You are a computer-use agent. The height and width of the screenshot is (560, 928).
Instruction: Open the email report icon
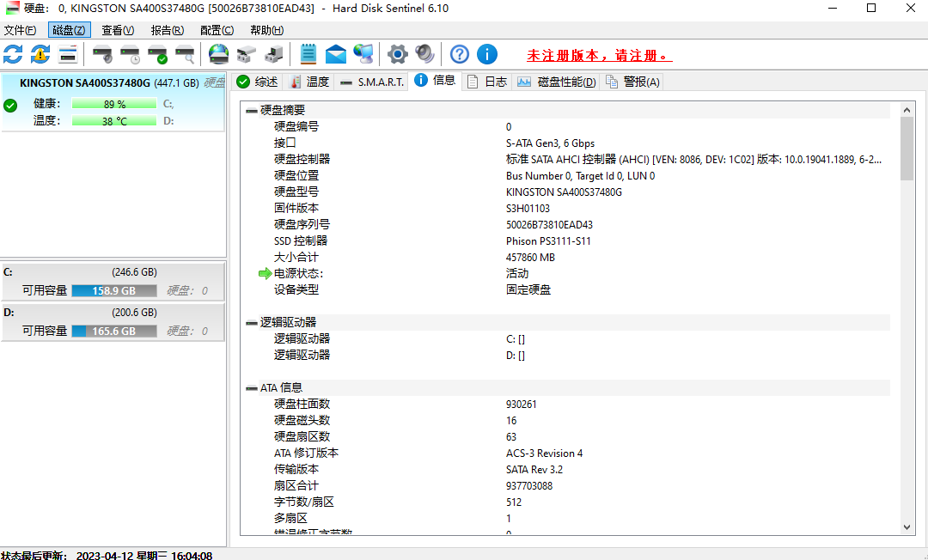(x=335, y=53)
